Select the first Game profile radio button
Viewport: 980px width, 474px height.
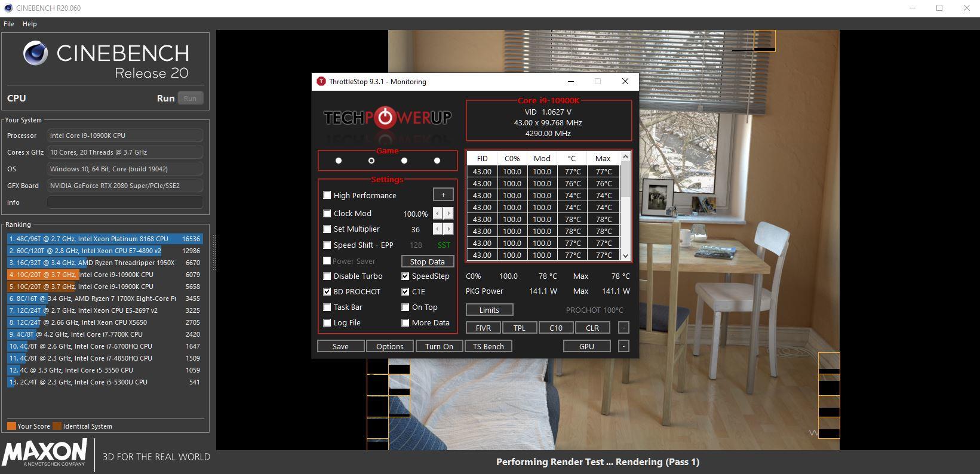click(339, 161)
